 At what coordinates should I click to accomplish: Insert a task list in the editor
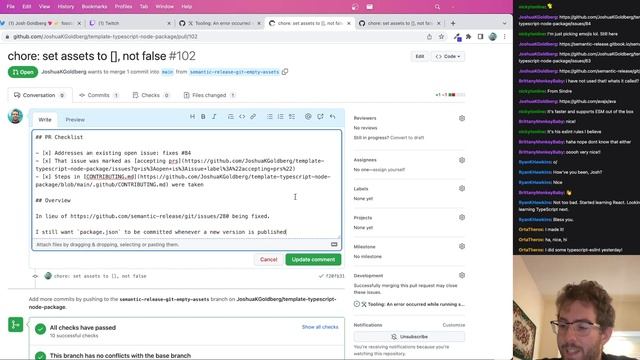coord(292,117)
